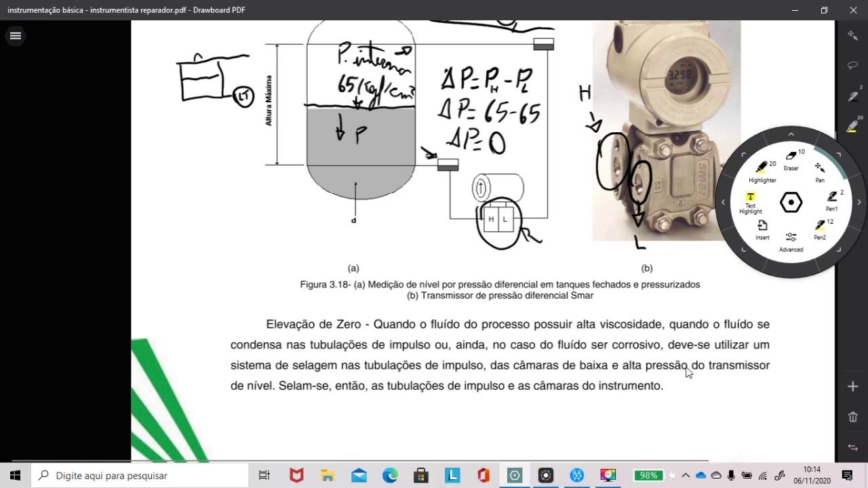Screen dimensions: 868x488
Task: Expand radial menu with top chevron
Action: [x=791, y=134]
